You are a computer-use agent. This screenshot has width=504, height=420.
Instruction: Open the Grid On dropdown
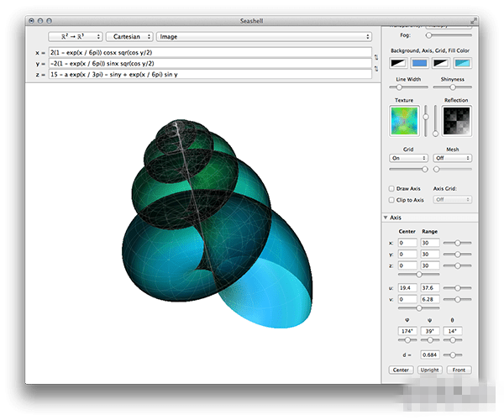click(408, 158)
